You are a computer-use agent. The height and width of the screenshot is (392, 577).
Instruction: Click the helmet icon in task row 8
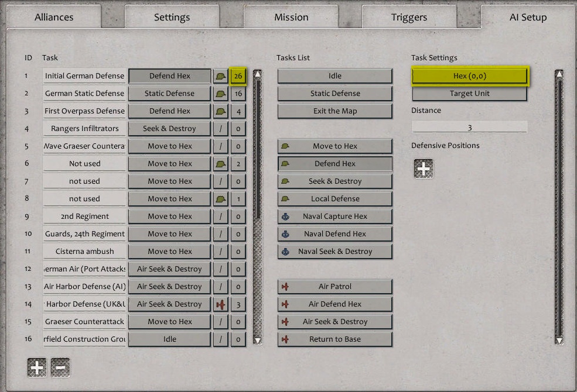point(220,199)
